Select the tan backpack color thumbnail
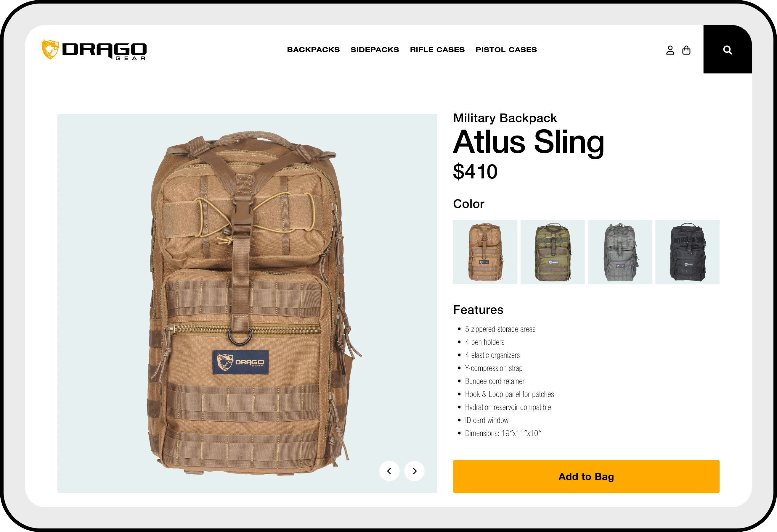Screen dimensions: 777x532 click(485, 252)
